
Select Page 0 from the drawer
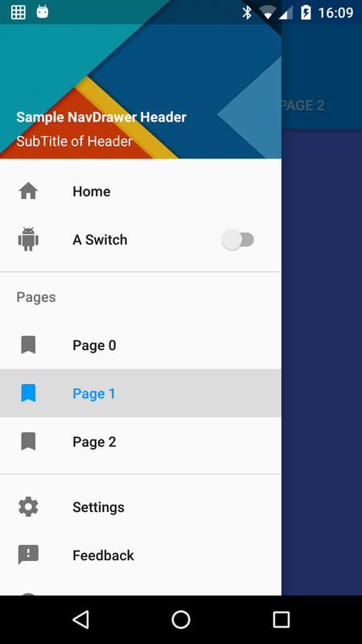[141, 345]
